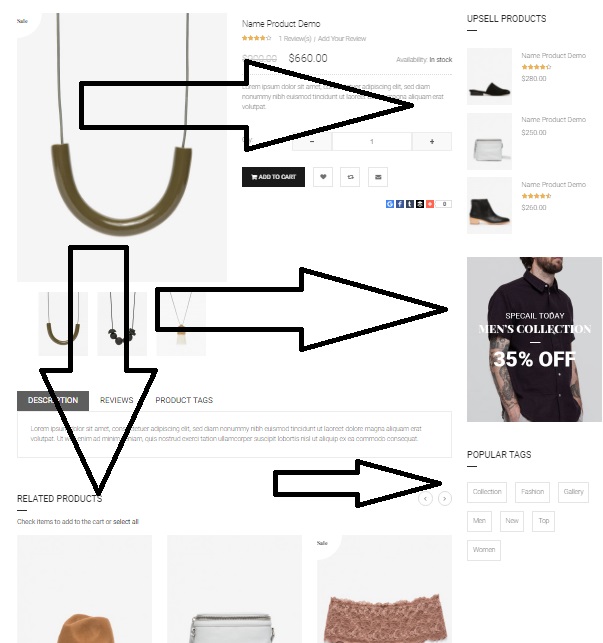Screen dimensions: 603x643
Task: Click the compare arrows icon
Action: (350, 177)
